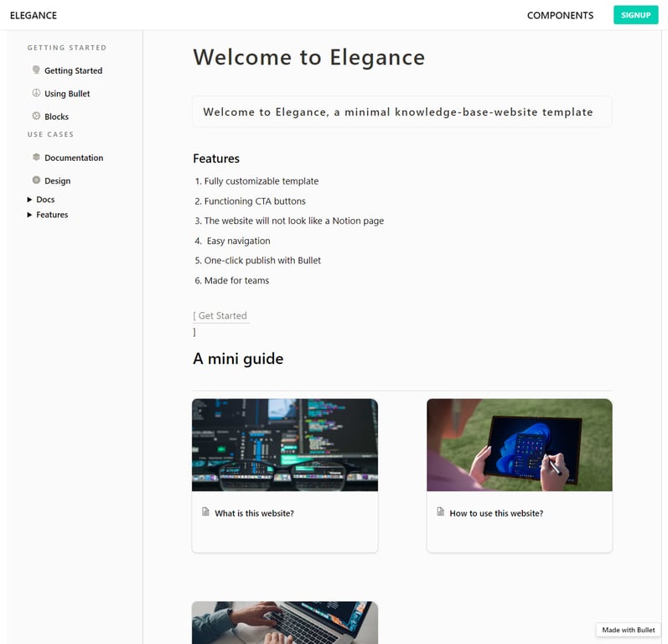This screenshot has height=644, width=668.
Task: Open the 'What is this website?' card title
Action: 254,513
